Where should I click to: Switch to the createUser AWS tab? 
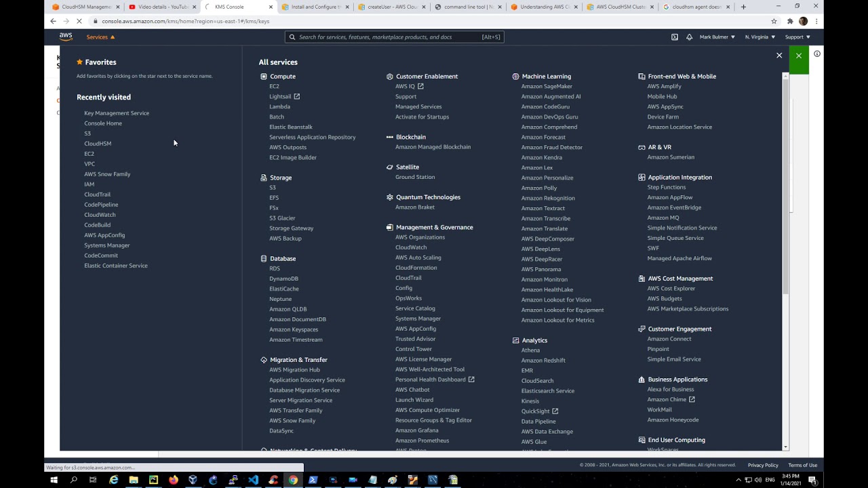[x=392, y=7]
